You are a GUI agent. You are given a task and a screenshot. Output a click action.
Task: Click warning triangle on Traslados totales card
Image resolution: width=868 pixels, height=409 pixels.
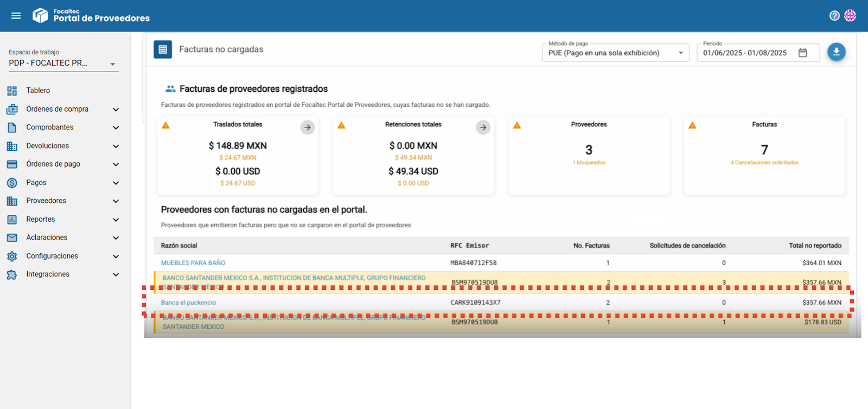(x=166, y=125)
